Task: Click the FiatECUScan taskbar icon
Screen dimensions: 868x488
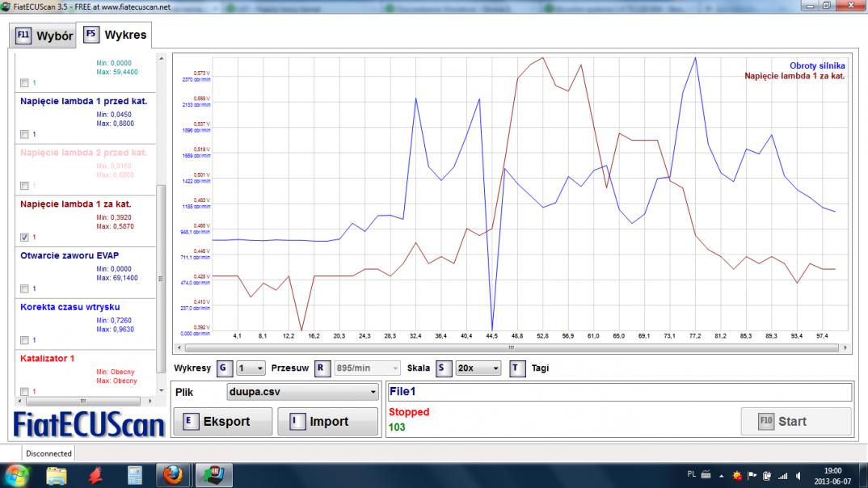Action: click(213, 475)
